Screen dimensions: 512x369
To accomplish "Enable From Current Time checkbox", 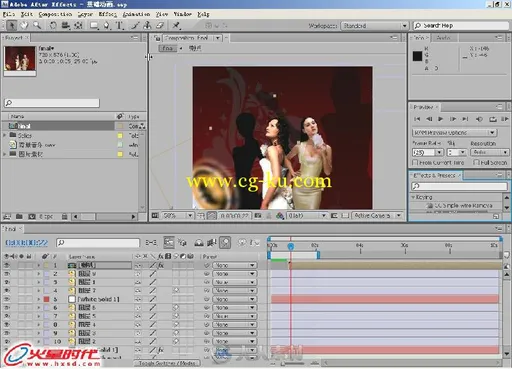I will click(x=415, y=162).
